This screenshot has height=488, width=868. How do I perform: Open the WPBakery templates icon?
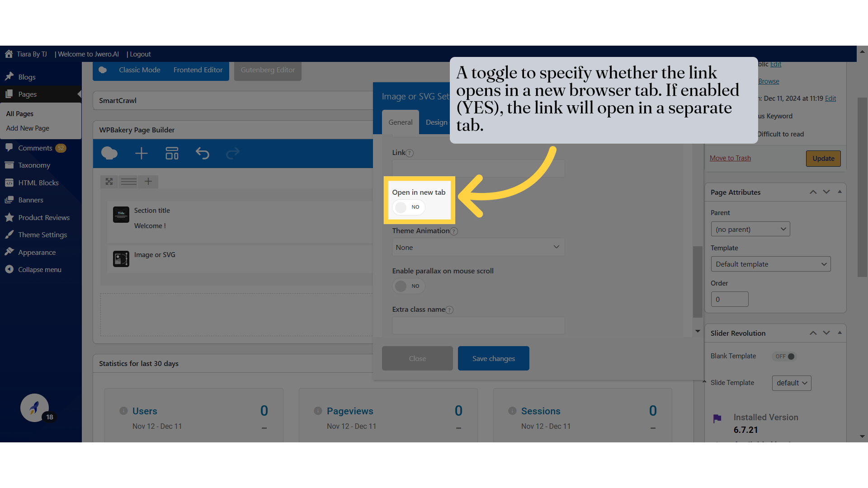point(172,154)
